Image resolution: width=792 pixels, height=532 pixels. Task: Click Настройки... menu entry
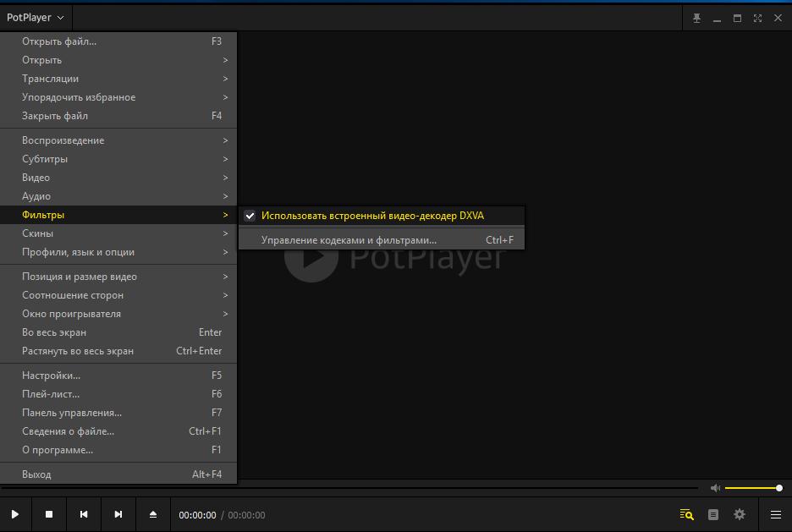[x=51, y=376]
